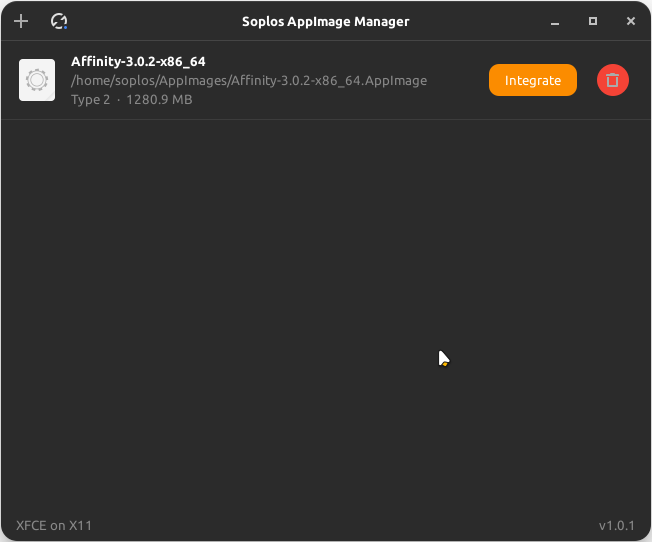652x542 pixels.
Task: Close the Soplos AppImage Manager window
Action: (x=631, y=21)
